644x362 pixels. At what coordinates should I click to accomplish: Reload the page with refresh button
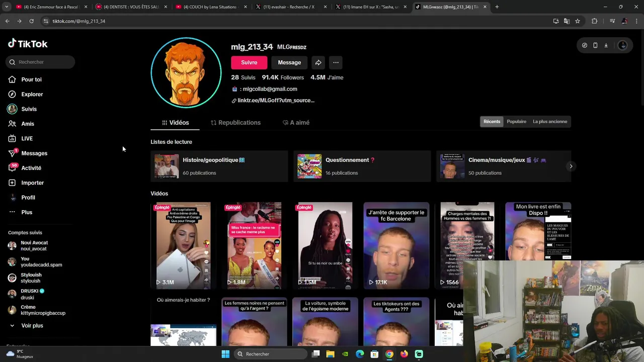(31, 21)
